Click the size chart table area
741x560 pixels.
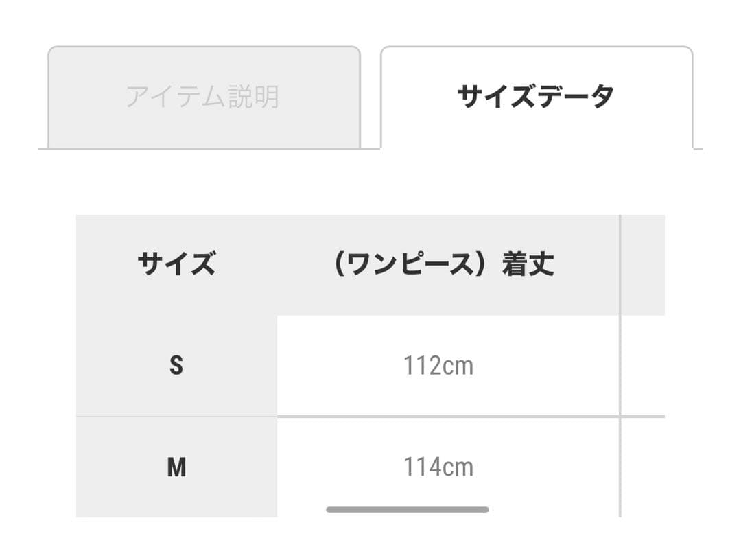coord(370,364)
